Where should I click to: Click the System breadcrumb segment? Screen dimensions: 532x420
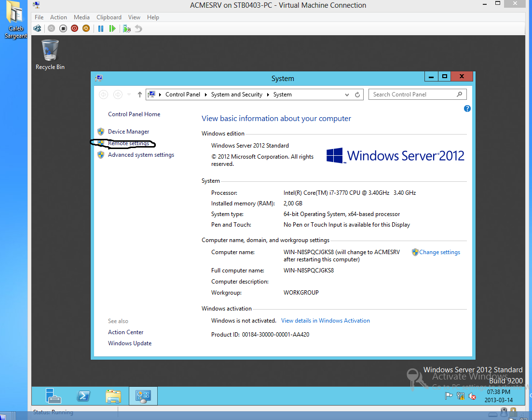(x=283, y=95)
